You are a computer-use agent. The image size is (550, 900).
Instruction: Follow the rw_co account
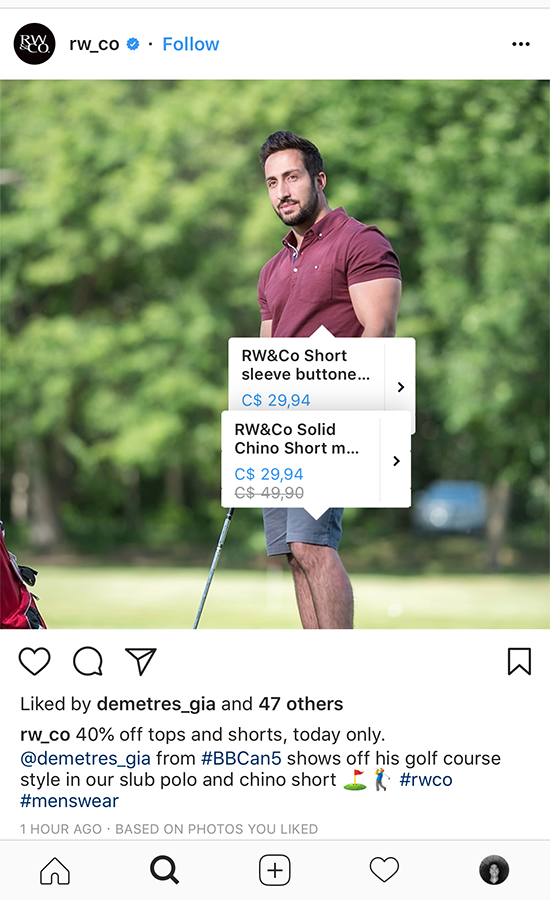[x=191, y=44]
